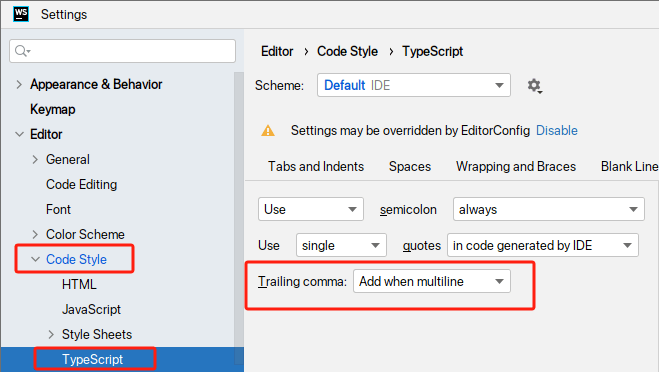Collapse the Editor tree section
Screen dimensions: 659x372
pyautogui.click(x=19, y=135)
